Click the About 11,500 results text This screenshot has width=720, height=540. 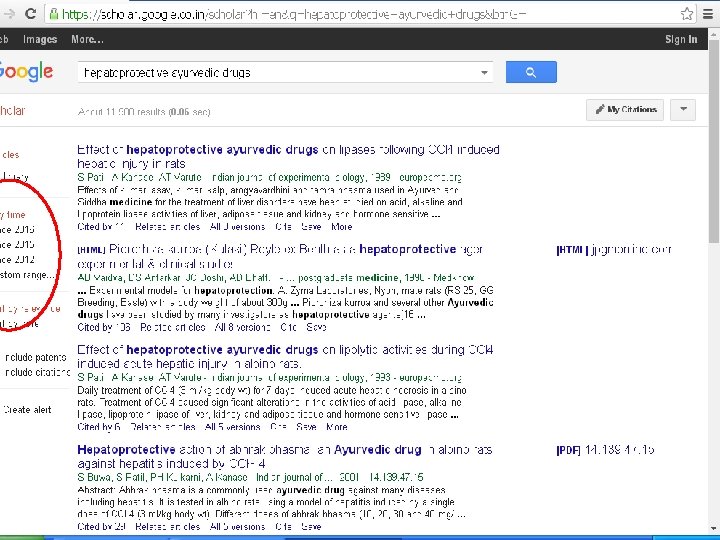click(x=144, y=112)
